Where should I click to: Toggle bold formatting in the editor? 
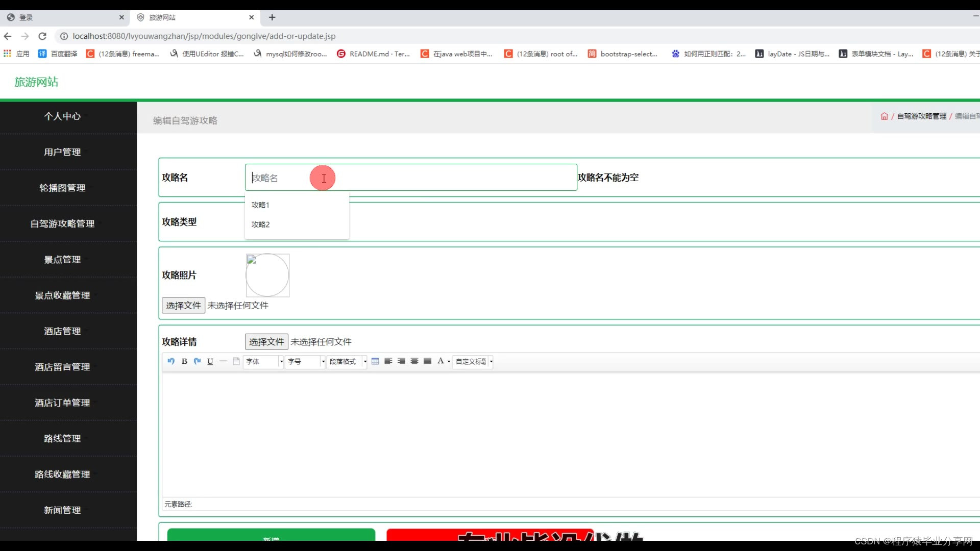click(x=184, y=361)
